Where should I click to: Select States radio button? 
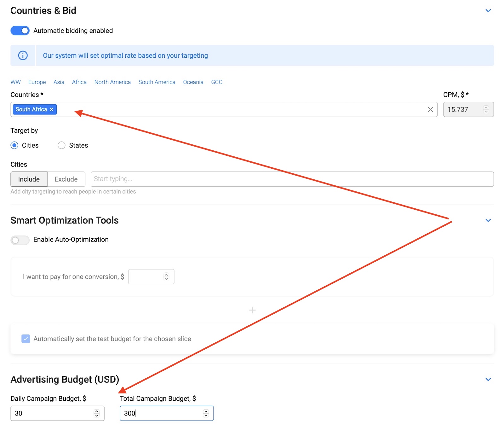coord(62,145)
